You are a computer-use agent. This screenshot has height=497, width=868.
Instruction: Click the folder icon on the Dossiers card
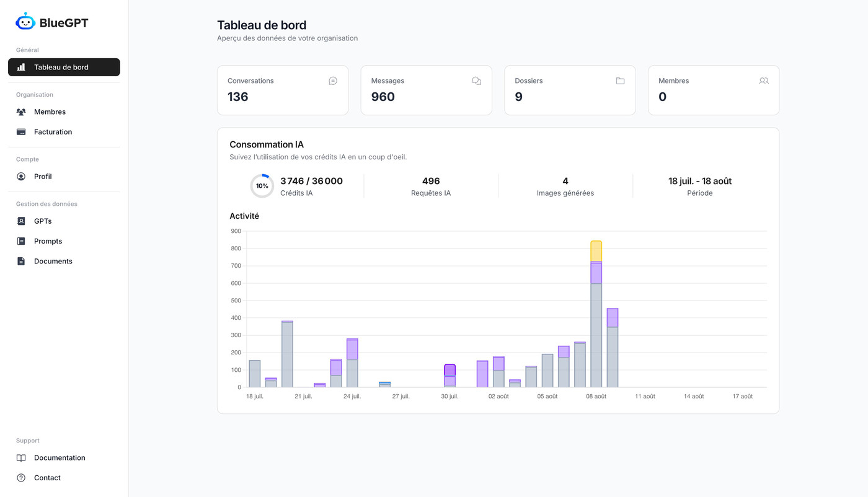[x=619, y=80]
